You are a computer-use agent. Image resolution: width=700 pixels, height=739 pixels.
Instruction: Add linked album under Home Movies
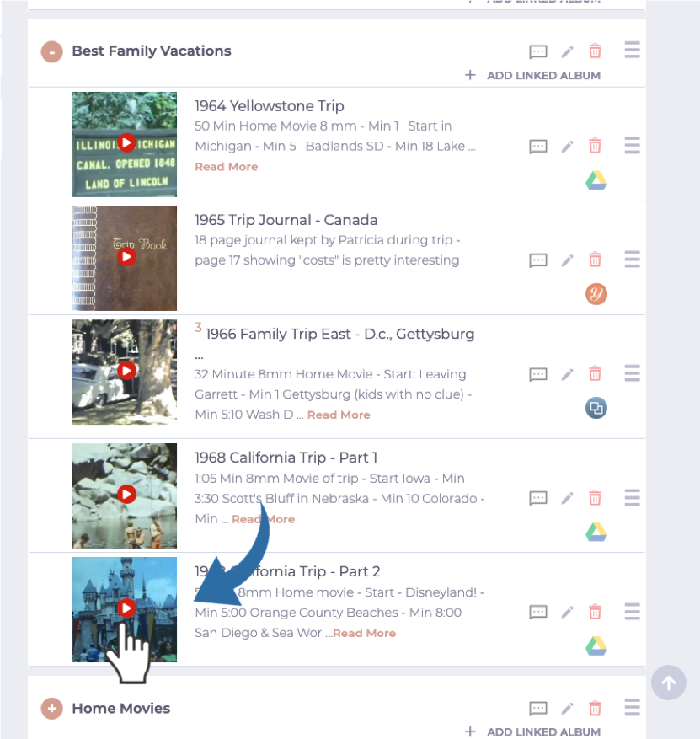coord(532,732)
